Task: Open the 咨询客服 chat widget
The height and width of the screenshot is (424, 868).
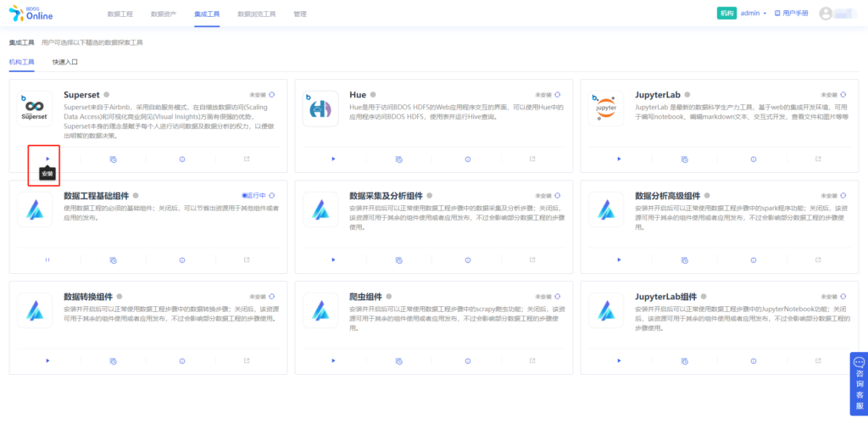Action: point(860,383)
